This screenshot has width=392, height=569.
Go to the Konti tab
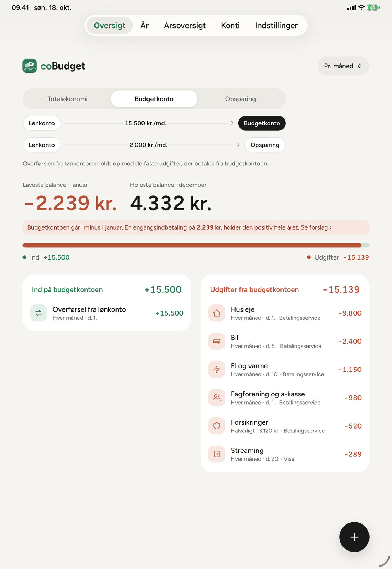(x=230, y=25)
